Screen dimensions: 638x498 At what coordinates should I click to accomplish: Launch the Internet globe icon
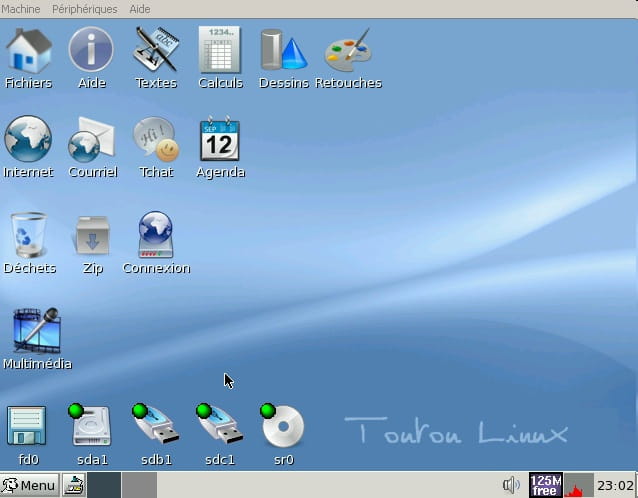click(x=28, y=139)
